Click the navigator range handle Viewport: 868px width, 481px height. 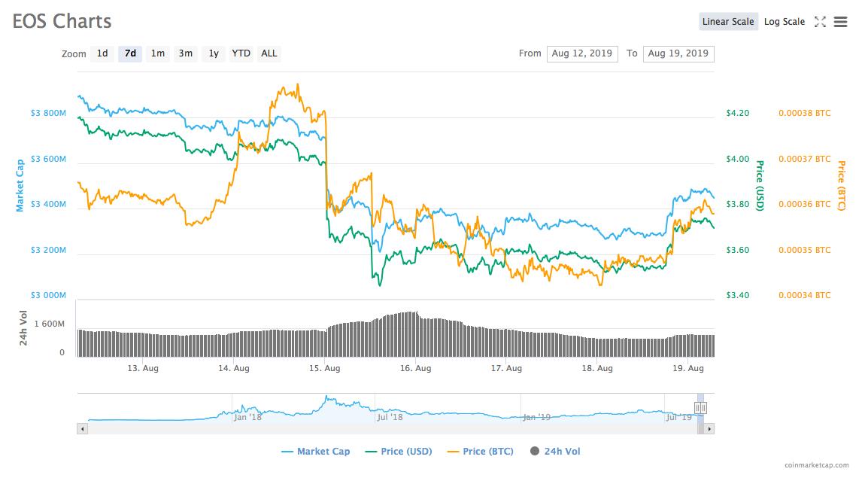point(701,408)
